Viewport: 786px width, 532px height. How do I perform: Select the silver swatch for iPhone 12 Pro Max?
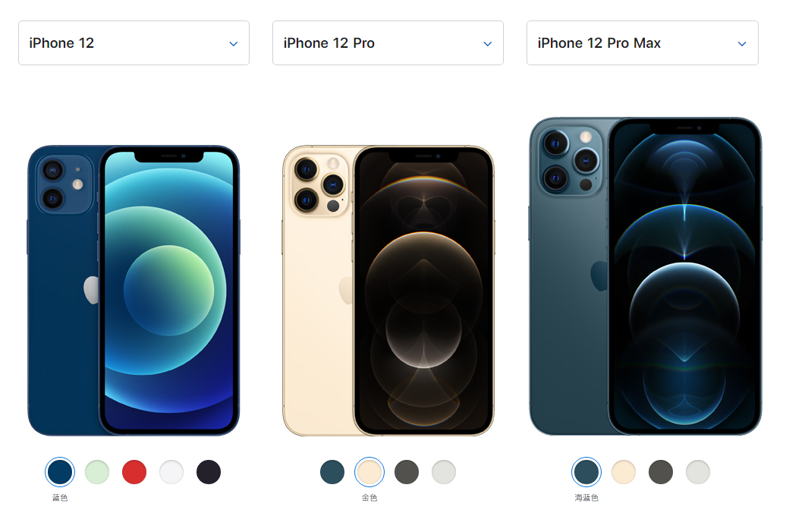(x=698, y=472)
